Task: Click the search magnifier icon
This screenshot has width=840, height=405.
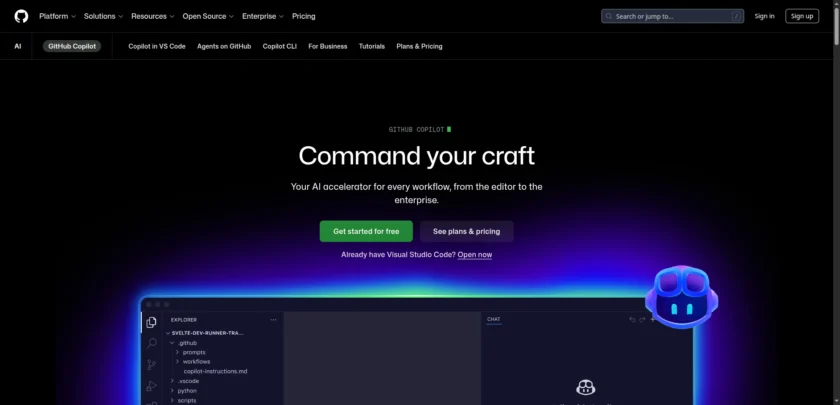Action: pyautogui.click(x=609, y=16)
